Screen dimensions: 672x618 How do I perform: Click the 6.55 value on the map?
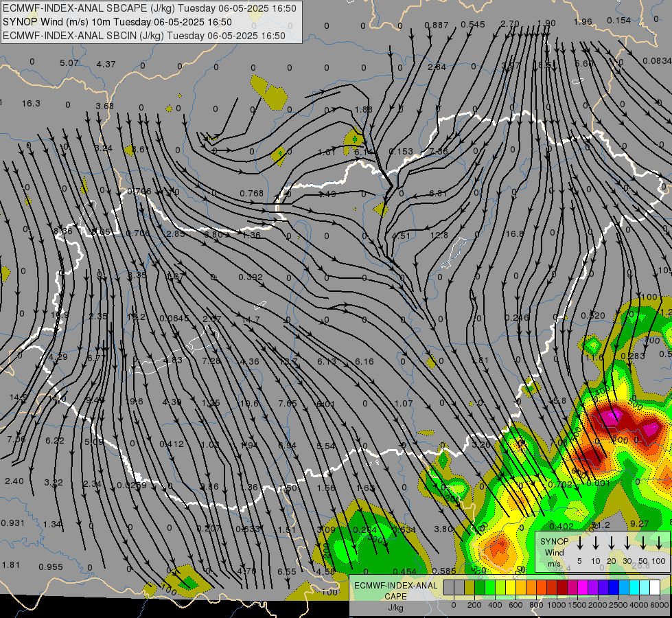pos(287,571)
